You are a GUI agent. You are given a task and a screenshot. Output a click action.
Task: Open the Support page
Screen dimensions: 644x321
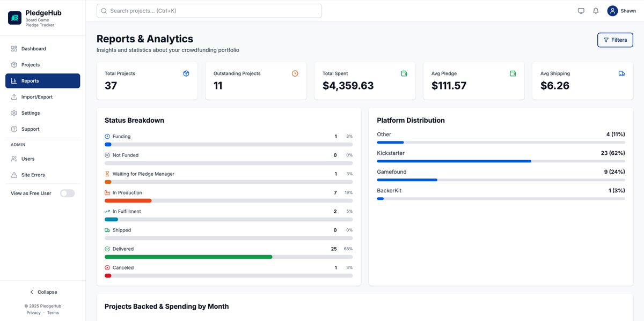[x=43, y=129]
